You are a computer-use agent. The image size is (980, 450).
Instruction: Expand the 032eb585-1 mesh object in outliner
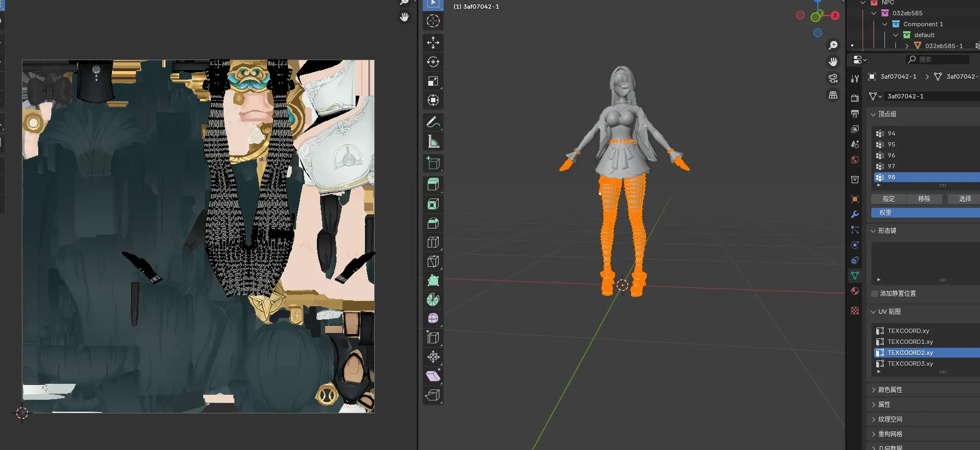click(907, 46)
